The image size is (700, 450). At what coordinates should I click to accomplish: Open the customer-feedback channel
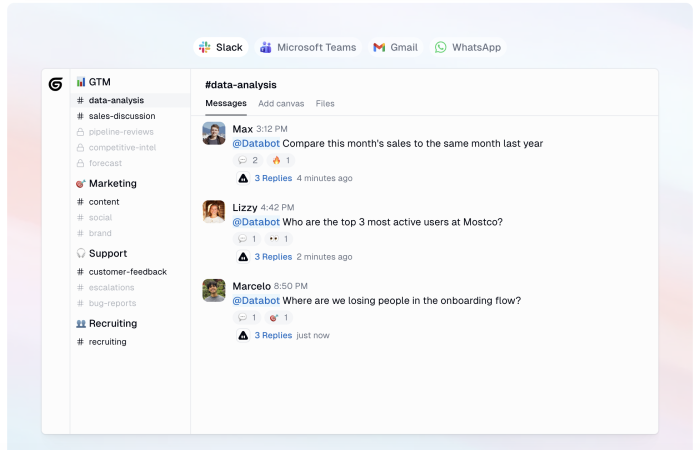pyautogui.click(x=127, y=272)
